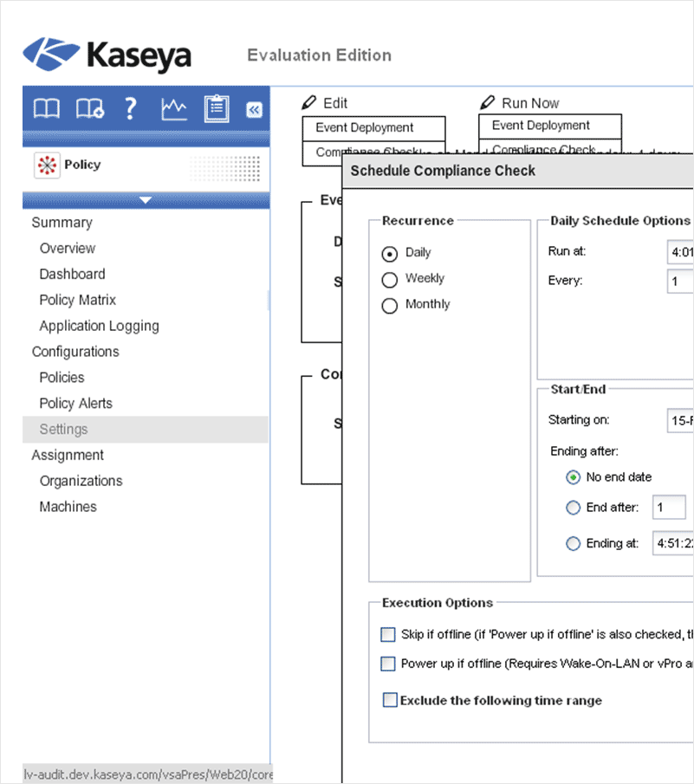Click the status bar URL text
Image resolution: width=694 pixels, height=784 pixels.
point(148,774)
